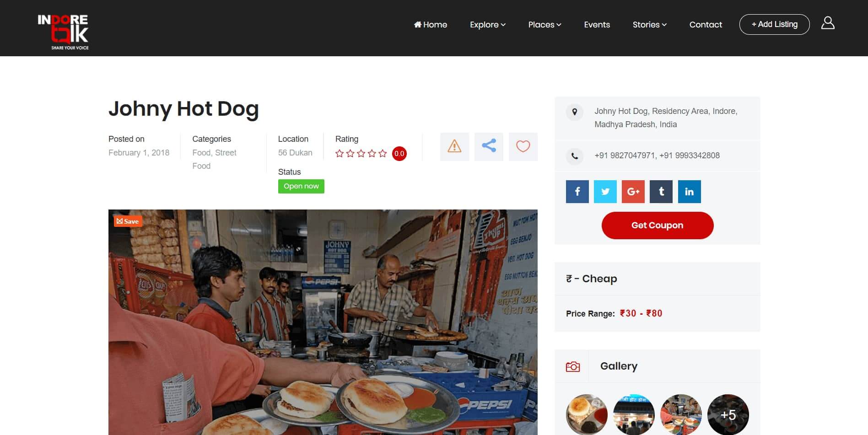Navigate to the Contact page
868x435 pixels.
click(x=706, y=25)
